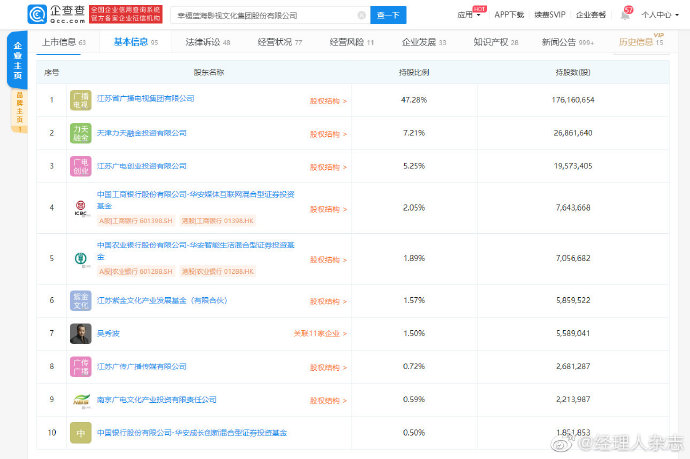Click 南京广电文化产业投资 logo icon
690x459 pixels.
tap(81, 400)
